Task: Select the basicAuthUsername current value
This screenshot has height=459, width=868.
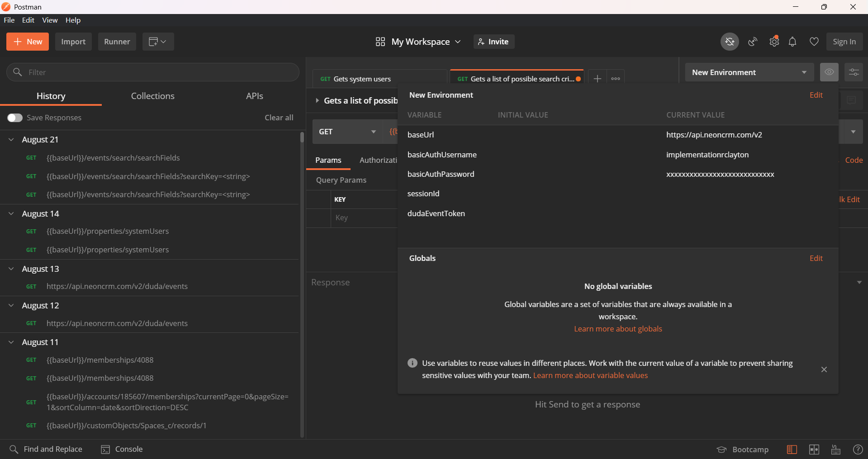Action: [x=707, y=155]
